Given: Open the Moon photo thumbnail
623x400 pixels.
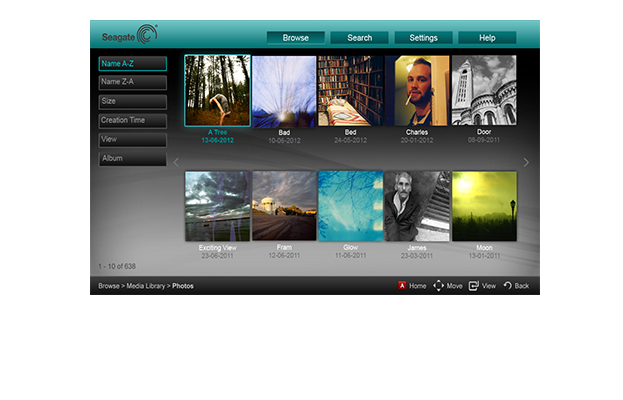Looking at the screenshot, I should pyautogui.click(x=484, y=206).
